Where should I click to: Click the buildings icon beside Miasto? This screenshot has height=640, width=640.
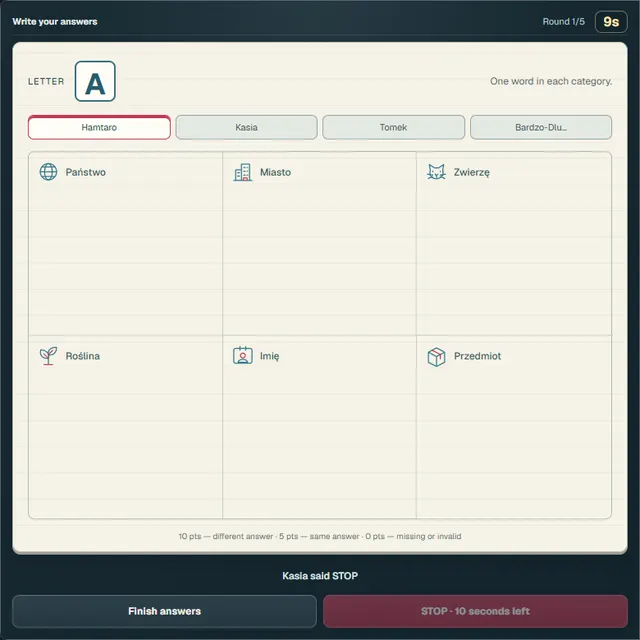coord(242,172)
